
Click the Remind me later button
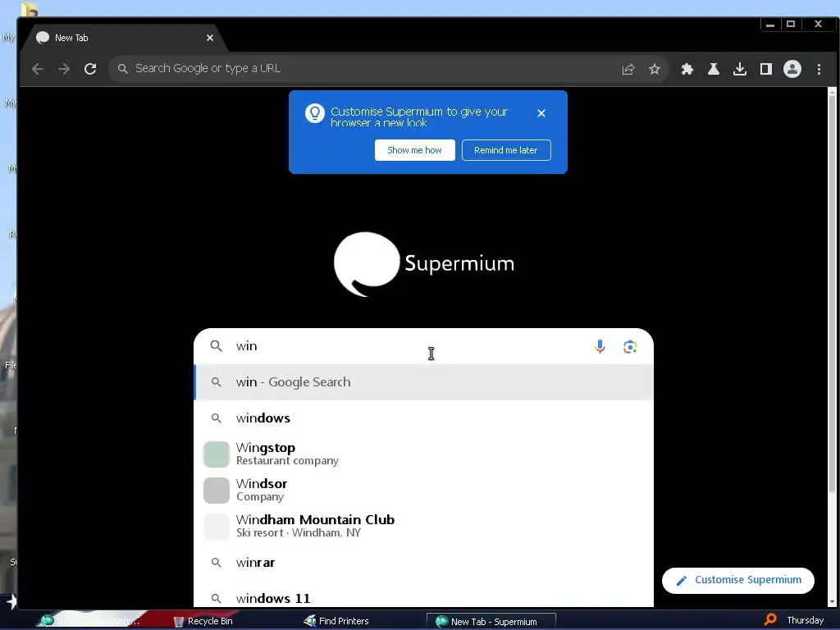pos(506,150)
